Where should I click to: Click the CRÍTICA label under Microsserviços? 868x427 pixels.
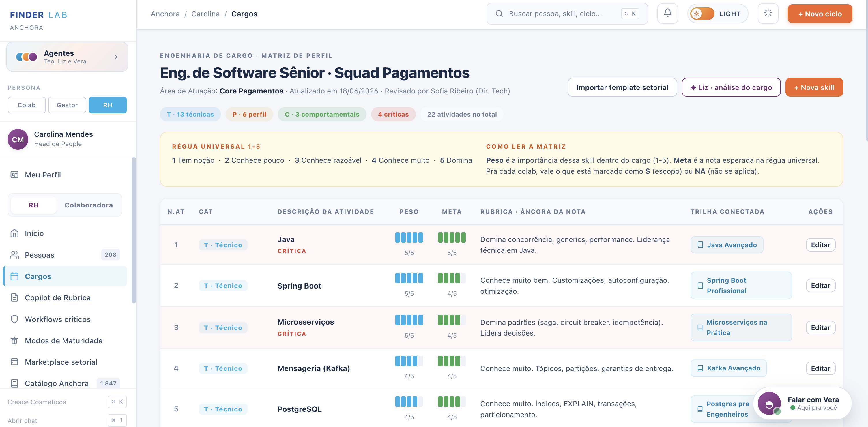point(292,334)
